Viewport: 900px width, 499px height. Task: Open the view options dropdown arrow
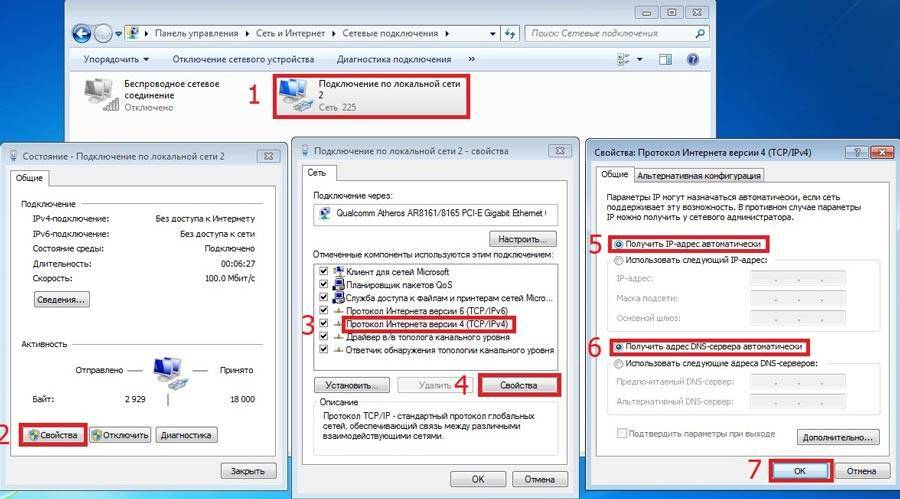(x=639, y=59)
